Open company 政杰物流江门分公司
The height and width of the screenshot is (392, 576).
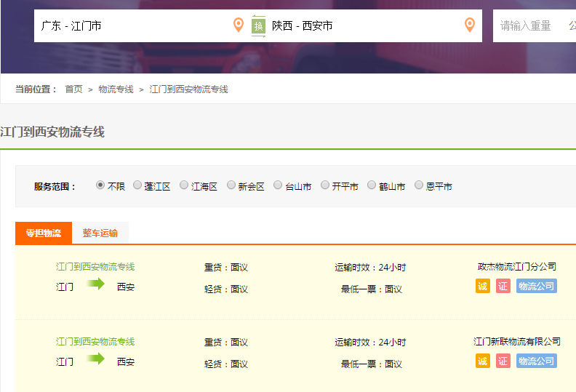pyautogui.click(x=517, y=267)
